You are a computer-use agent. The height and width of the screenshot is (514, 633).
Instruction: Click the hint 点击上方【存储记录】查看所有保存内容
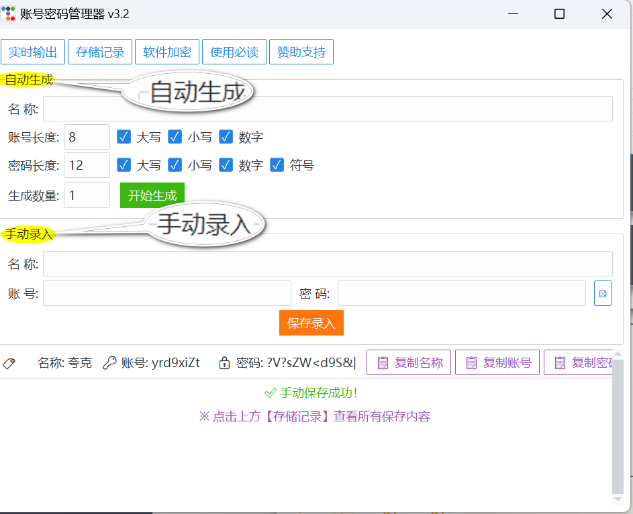[314, 416]
